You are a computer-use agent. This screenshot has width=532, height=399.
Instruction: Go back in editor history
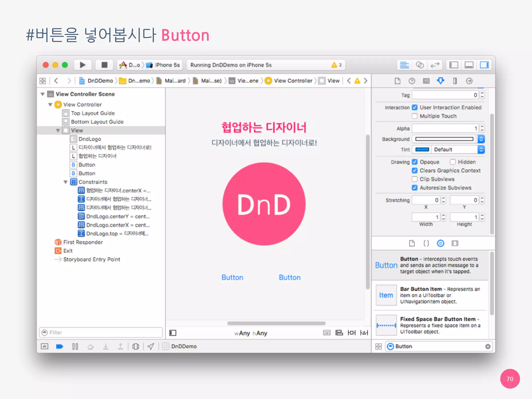(x=56, y=81)
